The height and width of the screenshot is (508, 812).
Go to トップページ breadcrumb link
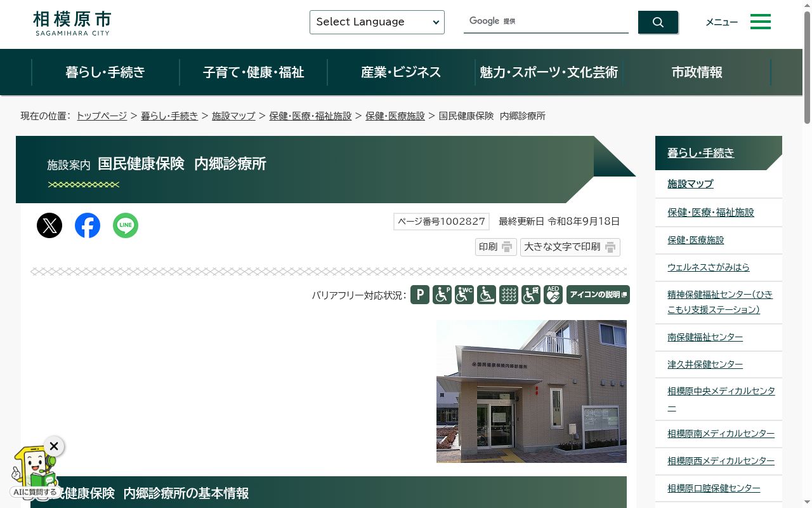pyautogui.click(x=101, y=116)
